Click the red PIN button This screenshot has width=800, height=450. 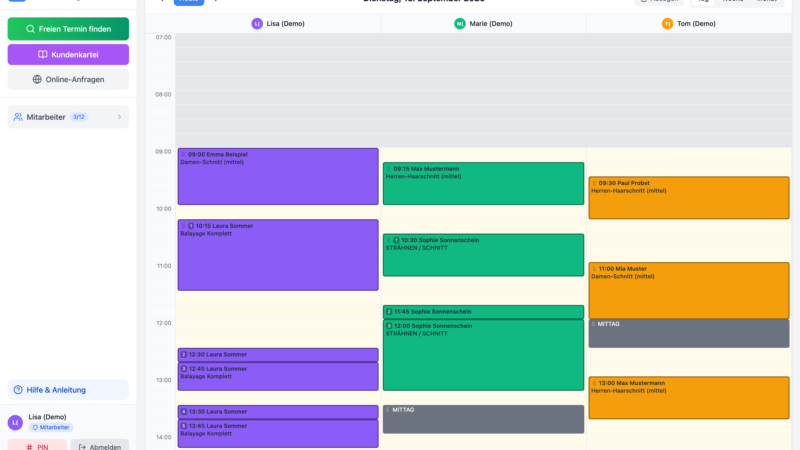[37, 445]
